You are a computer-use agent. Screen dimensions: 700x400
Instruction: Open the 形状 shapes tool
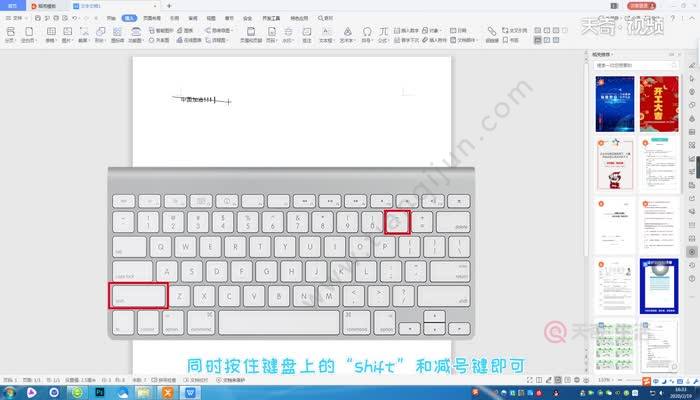pos(100,34)
